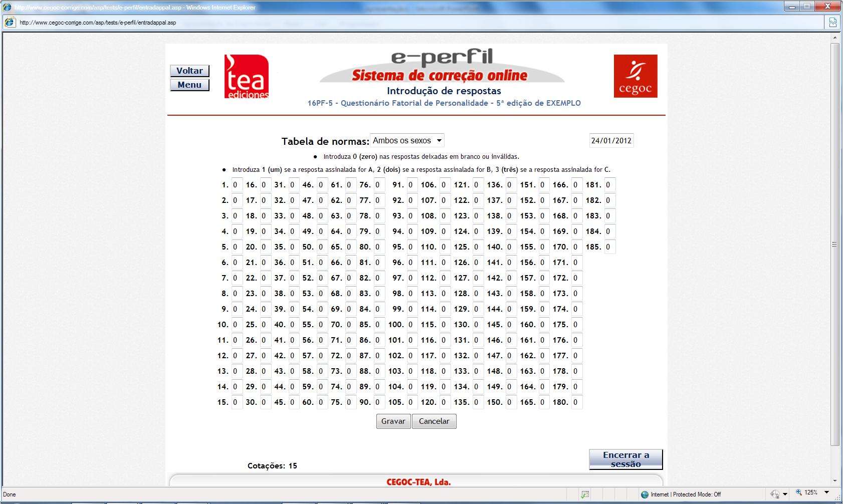The width and height of the screenshot is (843, 504).
Task: Click the answer field for item 136
Action: click(511, 185)
